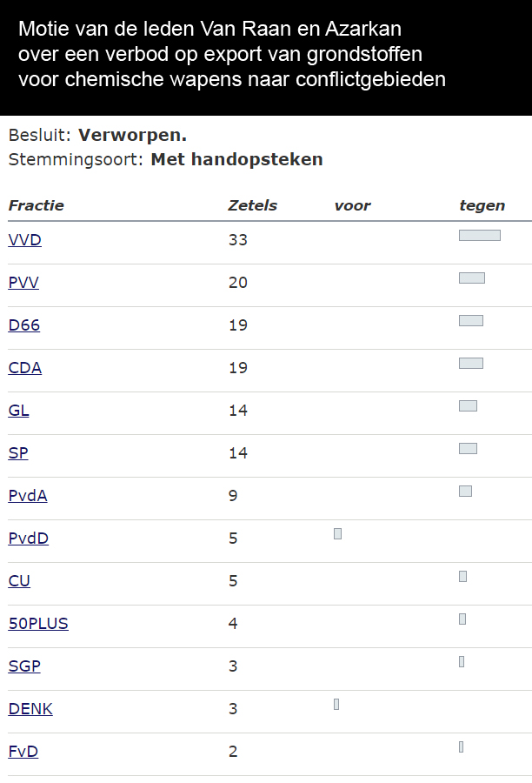This screenshot has height=783, width=532.
Task: Click the tegen column header
Action: [482, 205]
